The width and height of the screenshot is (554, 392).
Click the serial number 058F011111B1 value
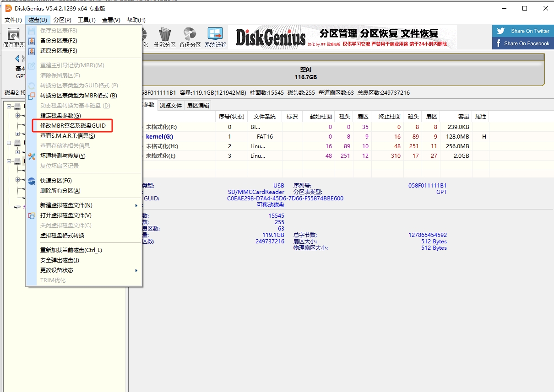(x=428, y=186)
